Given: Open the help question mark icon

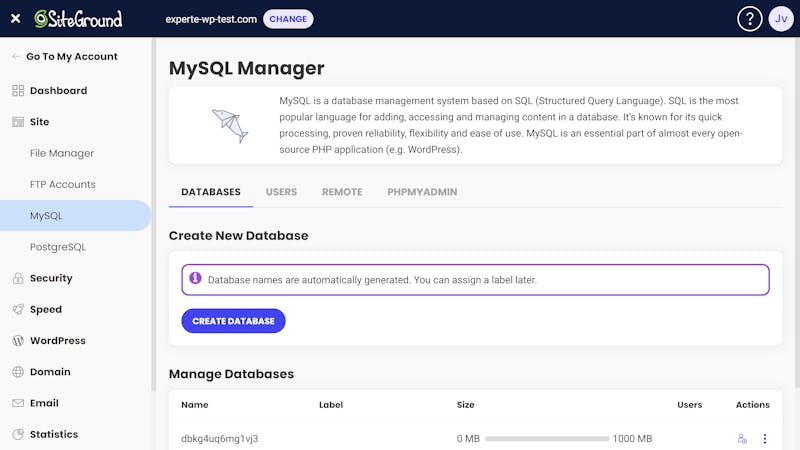Looking at the screenshot, I should (749, 19).
